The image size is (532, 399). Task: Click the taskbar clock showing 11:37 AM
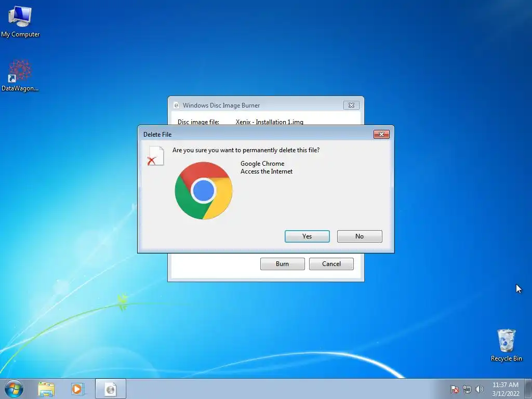pyautogui.click(x=506, y=389)
